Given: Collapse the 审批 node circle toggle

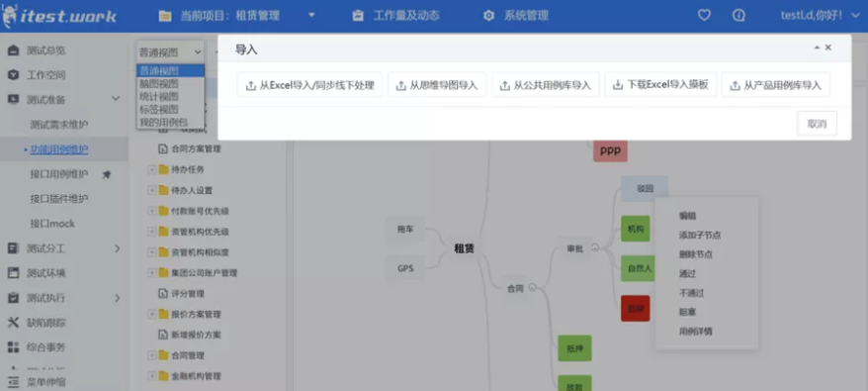Looking at the screenshot, I should [x=594, y=248].
